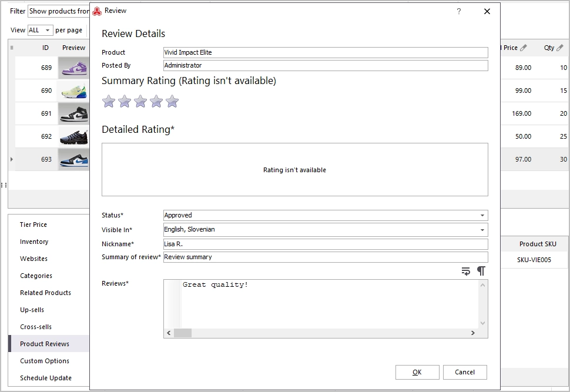Click the horizontal scrollbar thumb in Reviews box

(183, 333)
